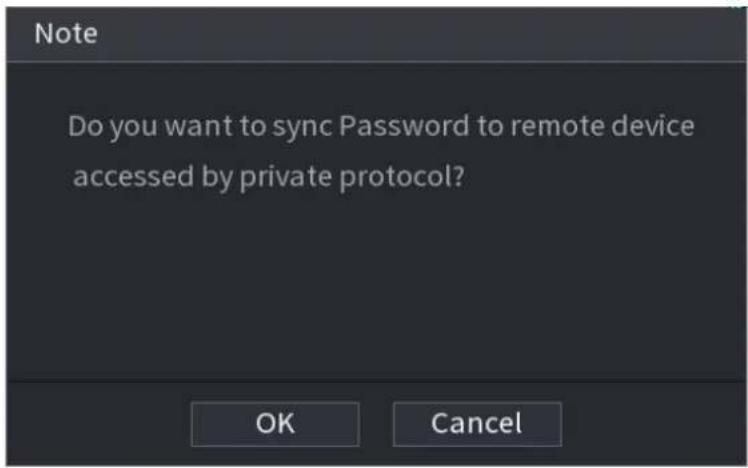Click the password sync question text
The width and height of the screenshot is (748, 468).
pos(381,152)
